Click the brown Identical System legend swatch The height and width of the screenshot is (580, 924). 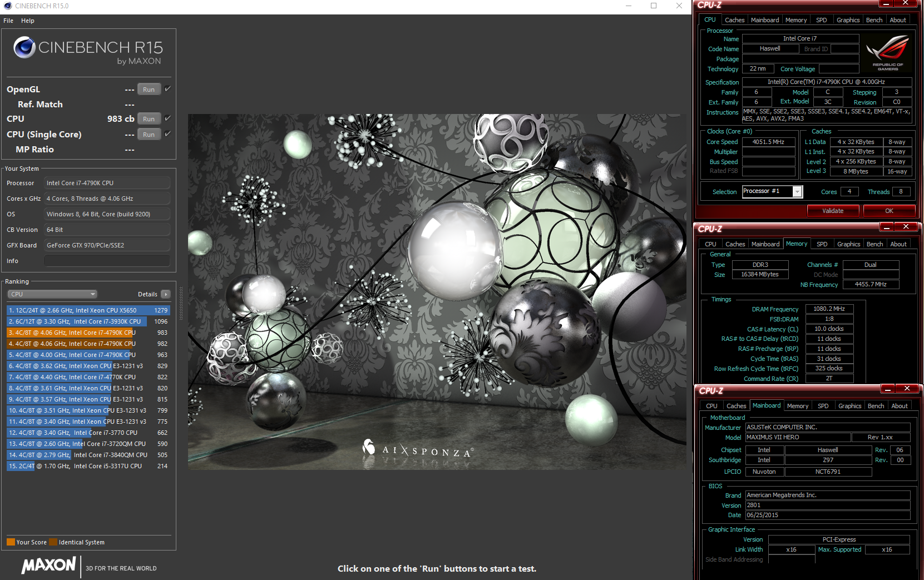point(53,542)
